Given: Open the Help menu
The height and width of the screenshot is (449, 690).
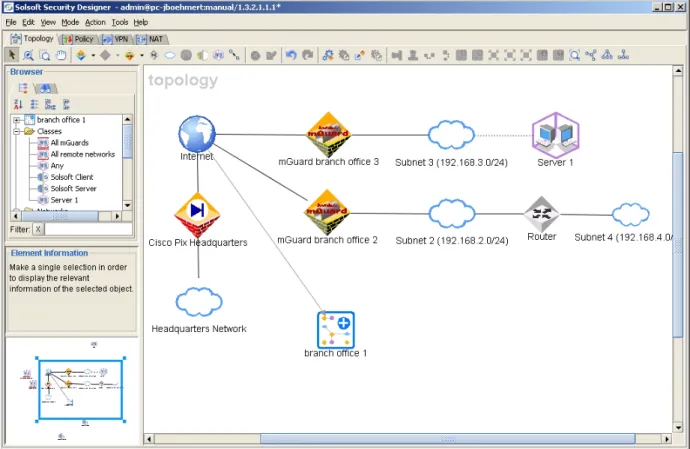Looking at the screenshot, I should pos(141,22).
